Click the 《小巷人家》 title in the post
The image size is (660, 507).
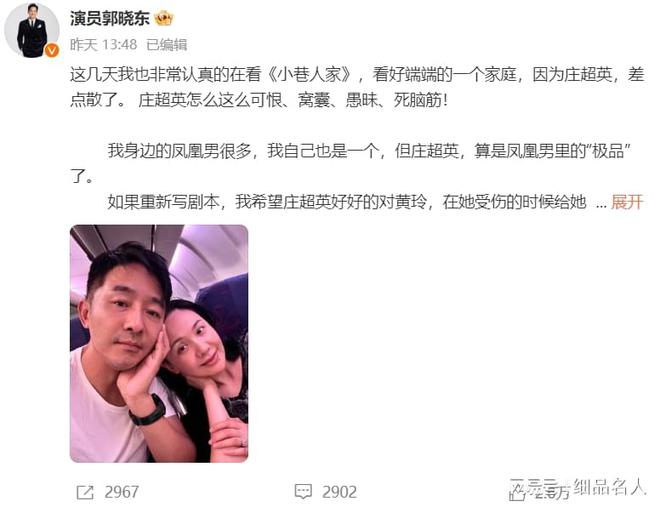[x=310, y=75]
